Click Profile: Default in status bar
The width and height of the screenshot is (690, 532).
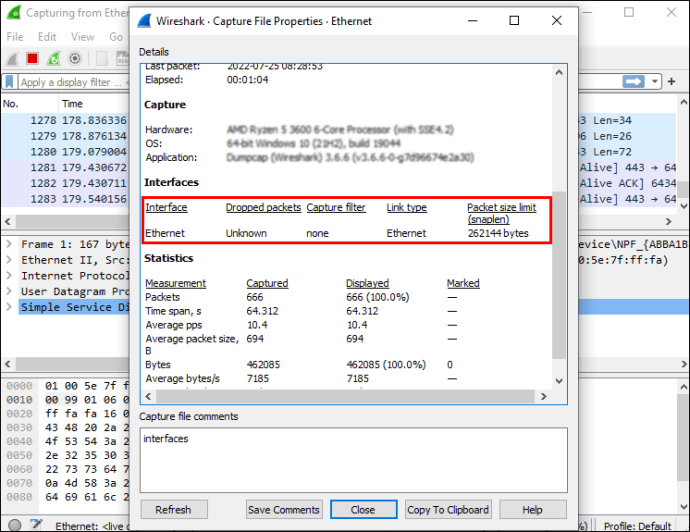(638, 526)
